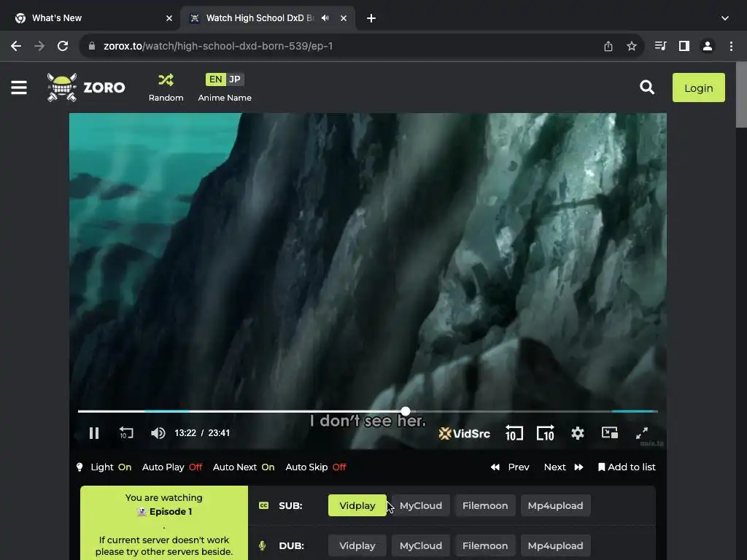
Task: Click the Zoro logo
Action: (x=86, y=87)
